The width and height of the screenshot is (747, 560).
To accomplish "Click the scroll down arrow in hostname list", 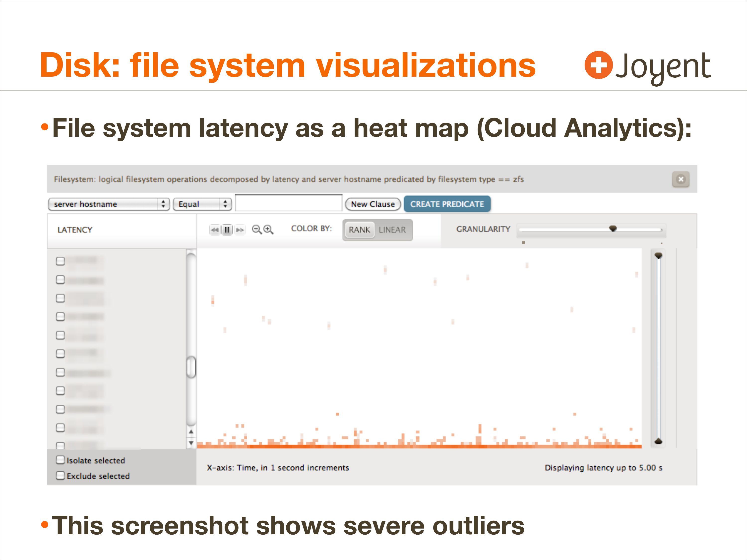I will click(191, 443).
